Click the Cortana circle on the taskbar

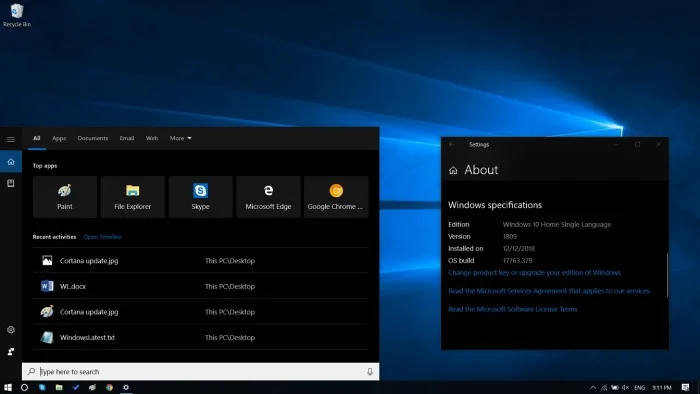(25, 387)
